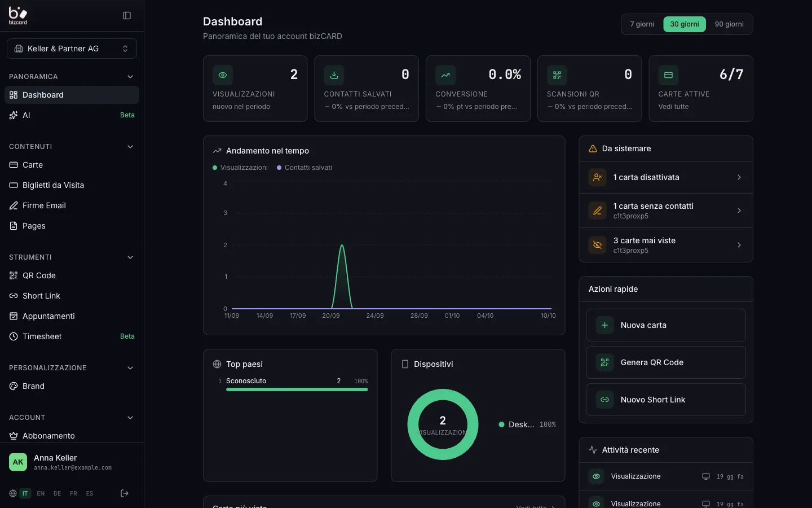Screen dimensions: 812x508
Task: Switch language to ES
Action: [90, 493]
